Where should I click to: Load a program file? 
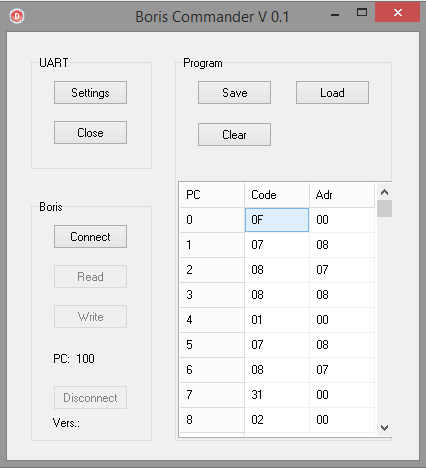pos(332,93)
